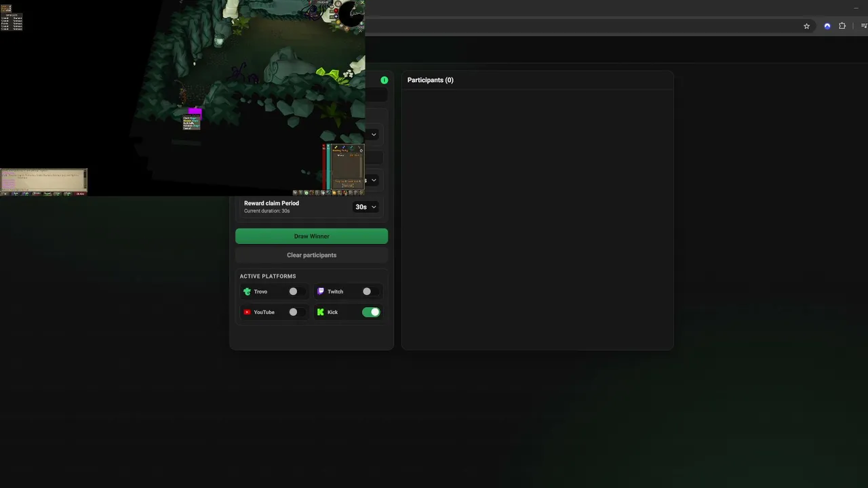Click the game chat box panel
Screen dimensions: 868x488
pyautogui.click(x=43, y=180)
